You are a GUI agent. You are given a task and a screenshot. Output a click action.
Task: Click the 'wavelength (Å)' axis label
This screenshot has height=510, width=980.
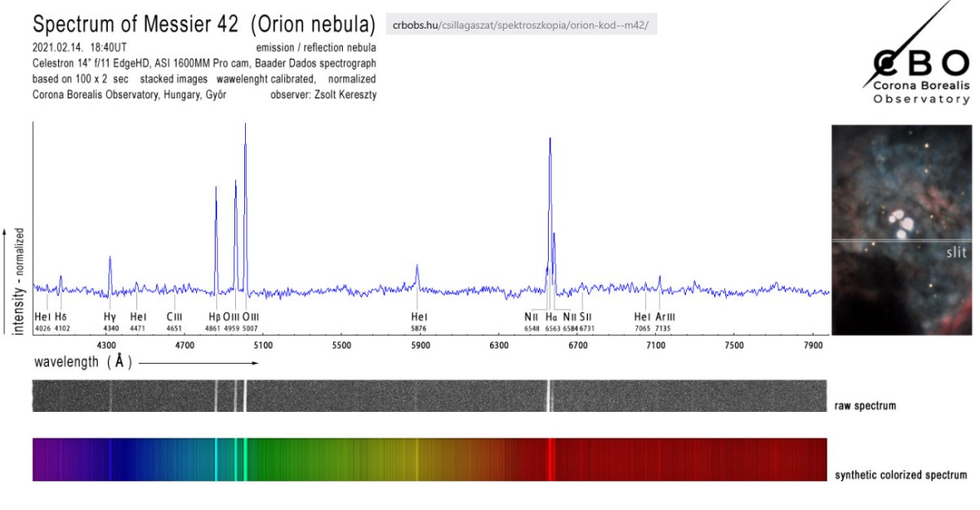82,361
